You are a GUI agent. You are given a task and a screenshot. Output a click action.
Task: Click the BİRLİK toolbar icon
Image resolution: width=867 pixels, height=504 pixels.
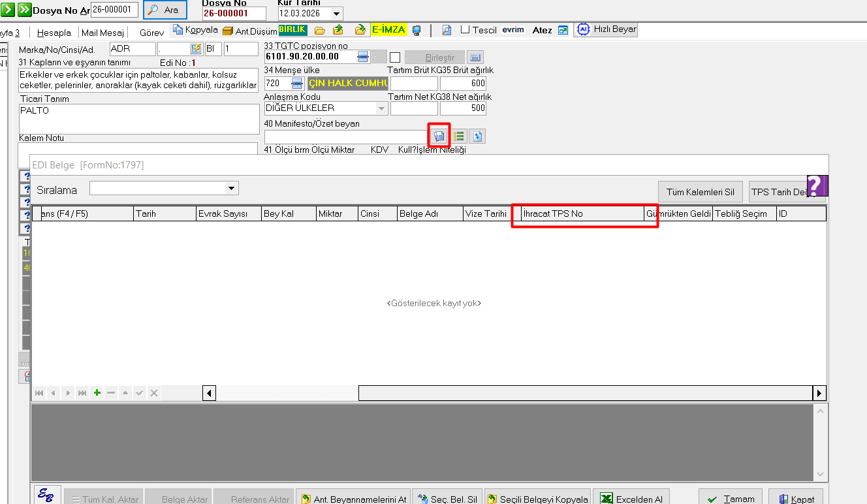click(292, 30)
